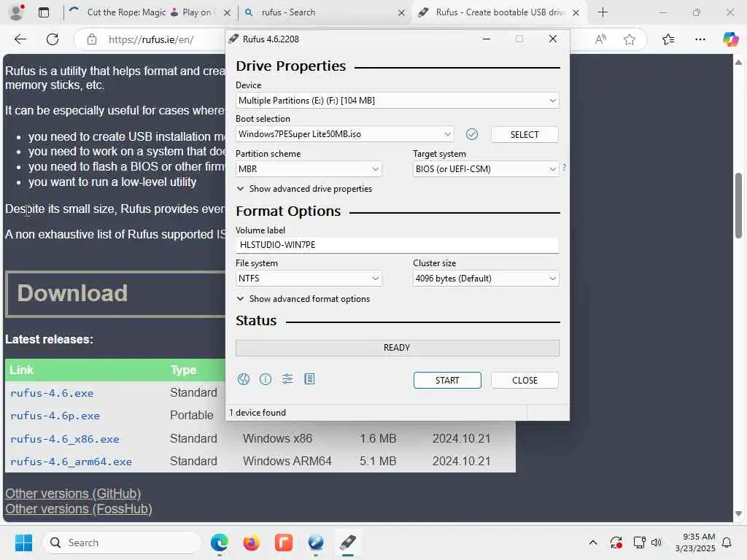Click the ISO checksum checkmark icon
Viewport: 747px width, 560px height.
(472, 134)
